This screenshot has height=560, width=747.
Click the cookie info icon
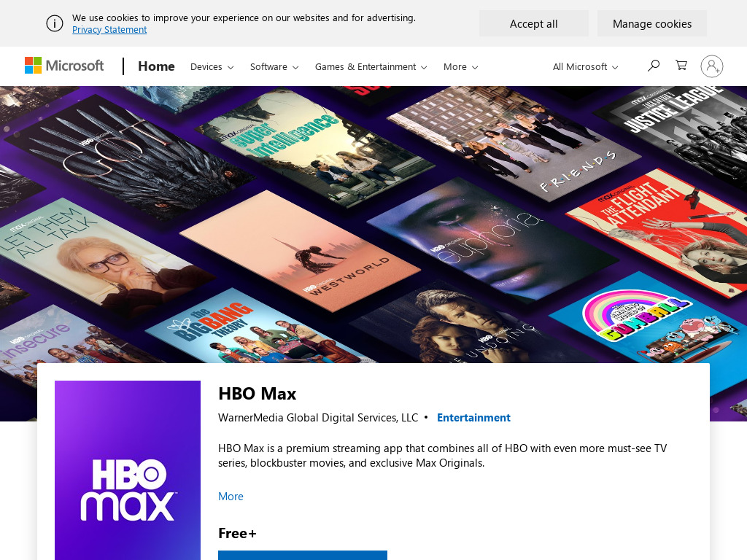tap(54, 23)
